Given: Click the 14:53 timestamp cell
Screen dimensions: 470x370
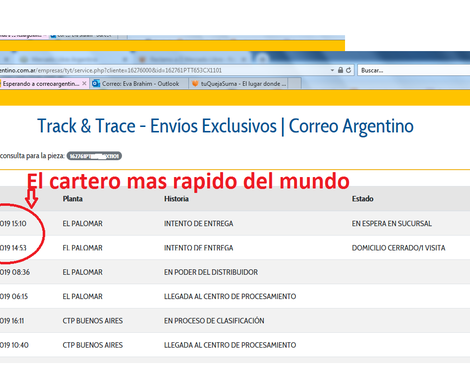Looking at the screenshot, I should (13, 248).
